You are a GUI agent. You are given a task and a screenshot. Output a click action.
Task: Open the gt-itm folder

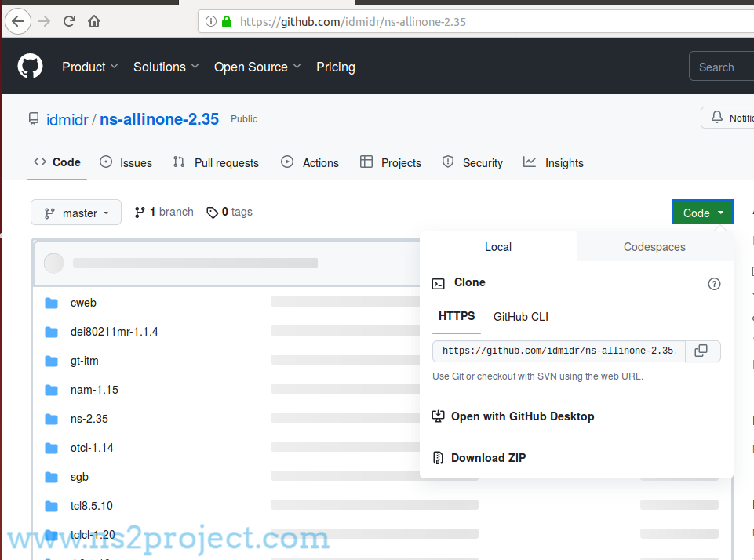[84, 361]
